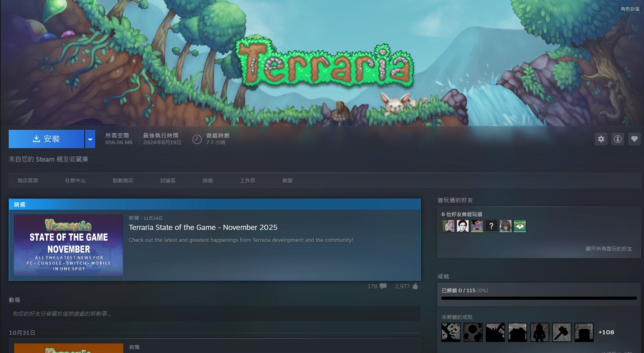Toggle the favorite heart icon

click(634, 139)
